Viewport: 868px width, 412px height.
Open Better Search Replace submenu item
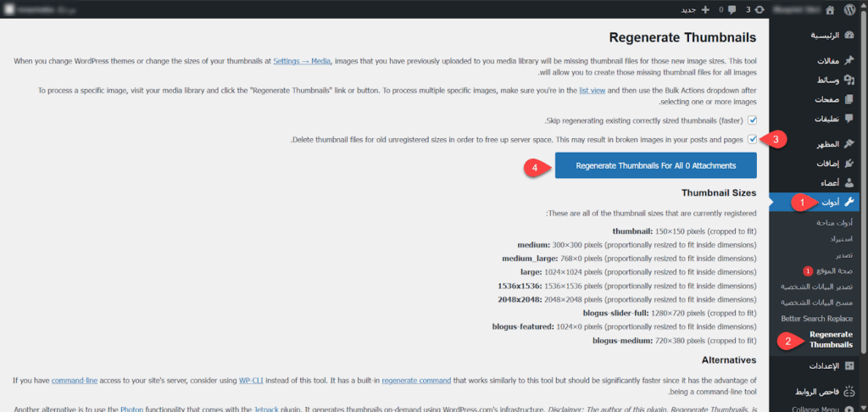(816, 318)
